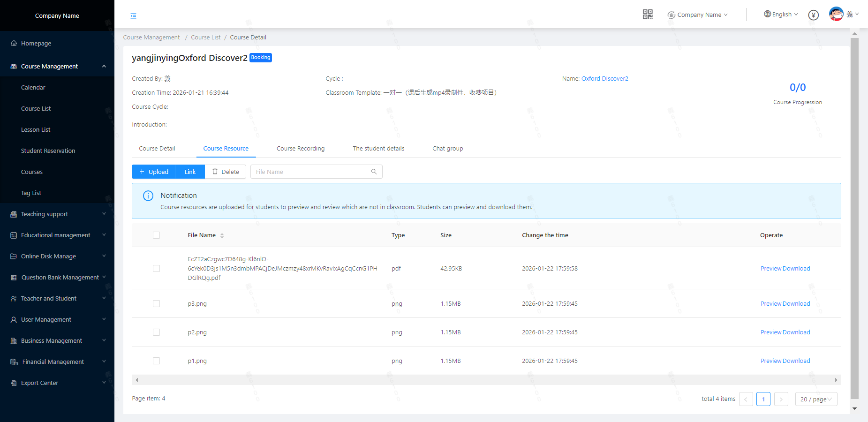Click the yen currency icon

[x=814, y=15]
